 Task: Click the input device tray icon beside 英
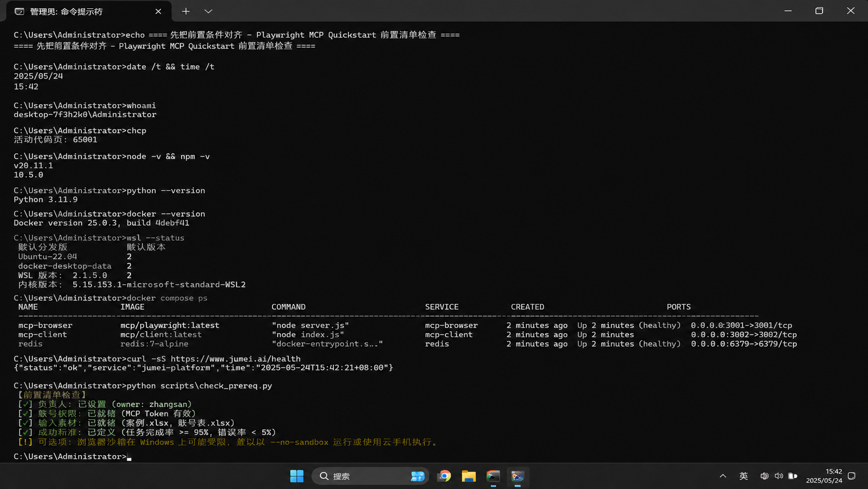point(764,476)
